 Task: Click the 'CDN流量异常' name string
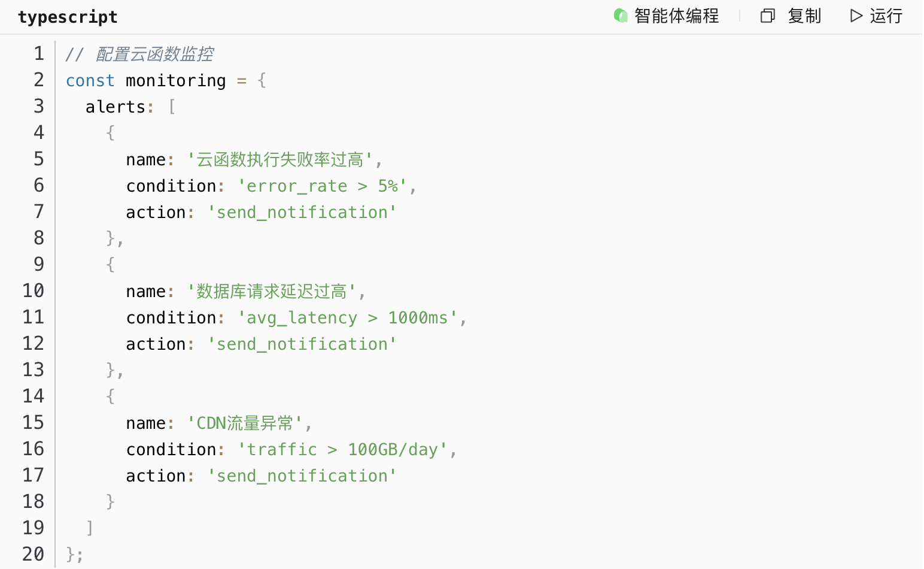[x=245, y=423]
